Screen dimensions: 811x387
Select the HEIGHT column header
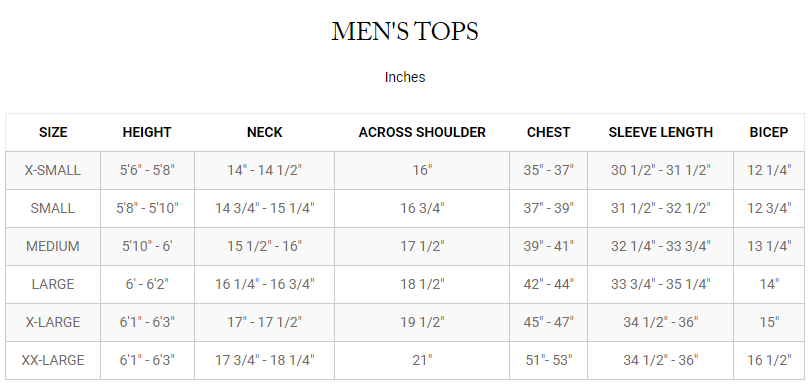click(x=147, y=132)
